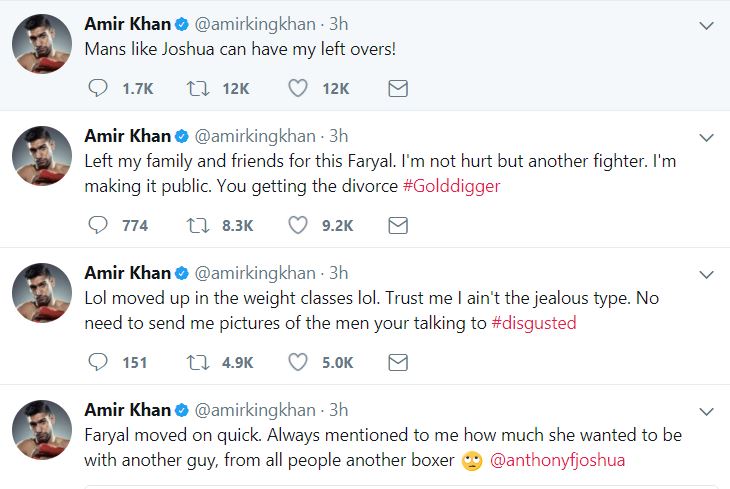
Task: Like the "Mans like Joshua" tweet
Action: (297, 89)
